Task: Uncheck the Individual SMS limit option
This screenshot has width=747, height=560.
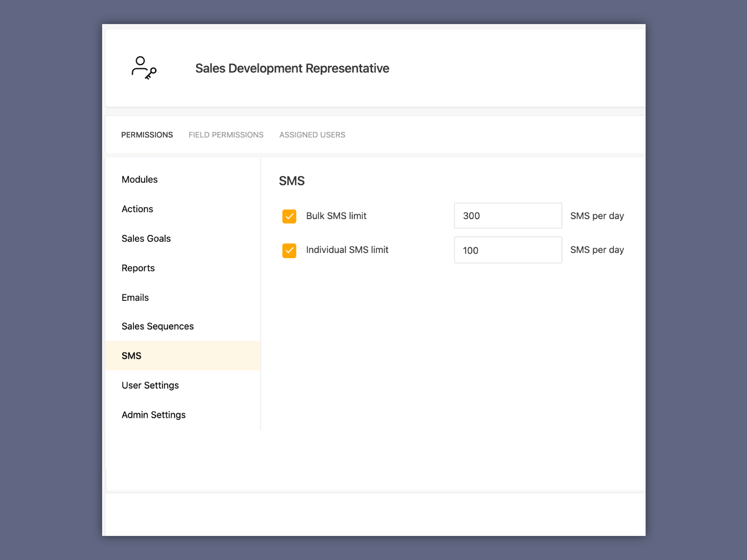Action: (x=289, y=250)
